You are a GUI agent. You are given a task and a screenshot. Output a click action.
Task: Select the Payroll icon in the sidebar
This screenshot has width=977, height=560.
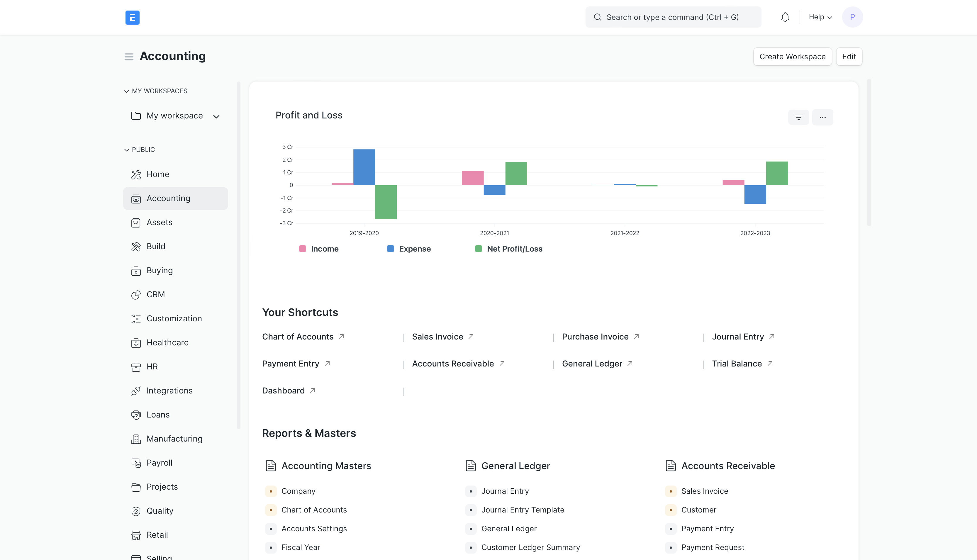136,463
